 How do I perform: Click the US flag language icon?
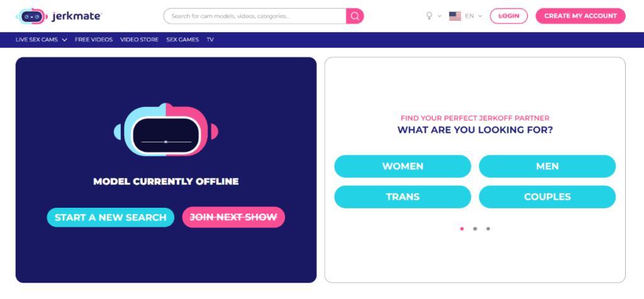455,16
